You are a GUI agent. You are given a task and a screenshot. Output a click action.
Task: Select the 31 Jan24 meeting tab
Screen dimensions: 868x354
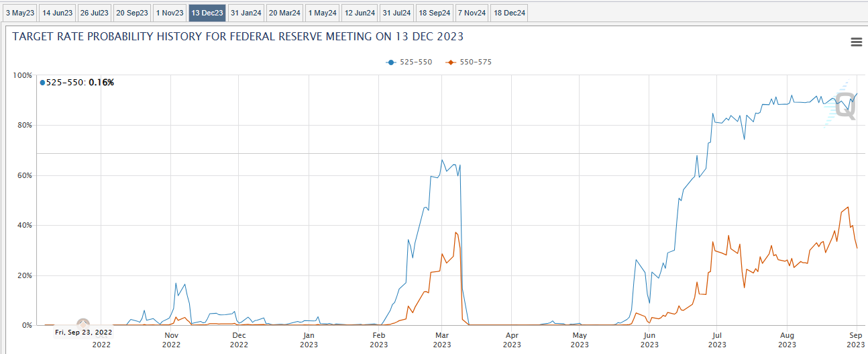tap(246, 13)
